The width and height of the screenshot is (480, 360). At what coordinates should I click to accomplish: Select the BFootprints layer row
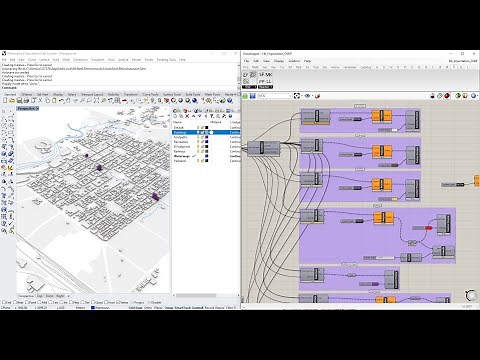[206, 146]
